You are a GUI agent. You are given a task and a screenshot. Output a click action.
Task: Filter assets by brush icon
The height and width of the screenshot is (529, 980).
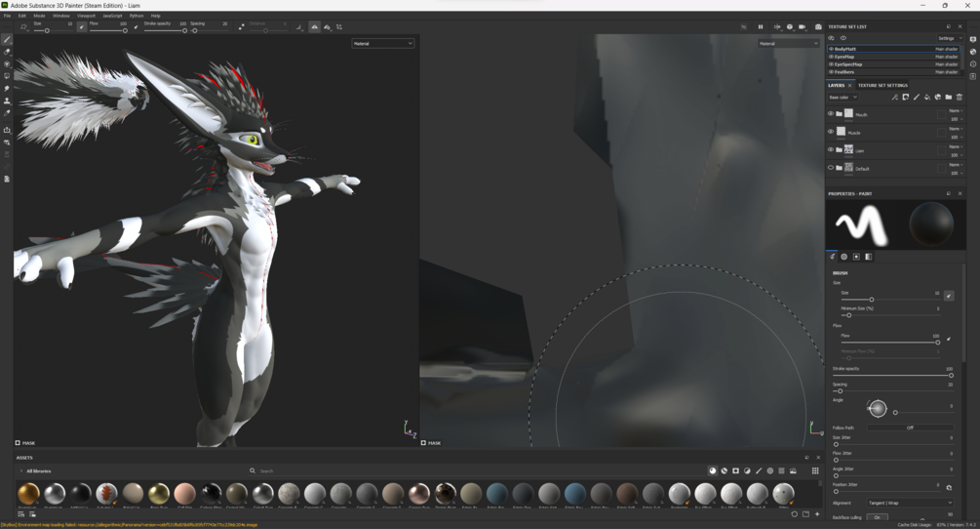(x=759, y=470)
